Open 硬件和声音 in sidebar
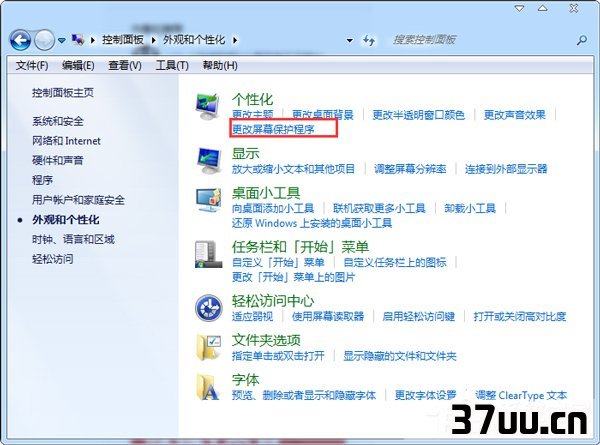The height and width of the screenshot is (445, 600). pos(58,160)
